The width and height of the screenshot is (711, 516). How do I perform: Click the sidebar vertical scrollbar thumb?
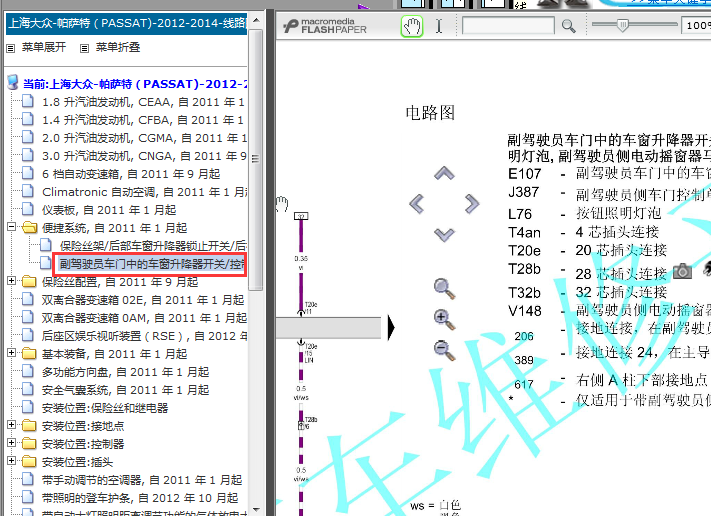pos(256,160)
